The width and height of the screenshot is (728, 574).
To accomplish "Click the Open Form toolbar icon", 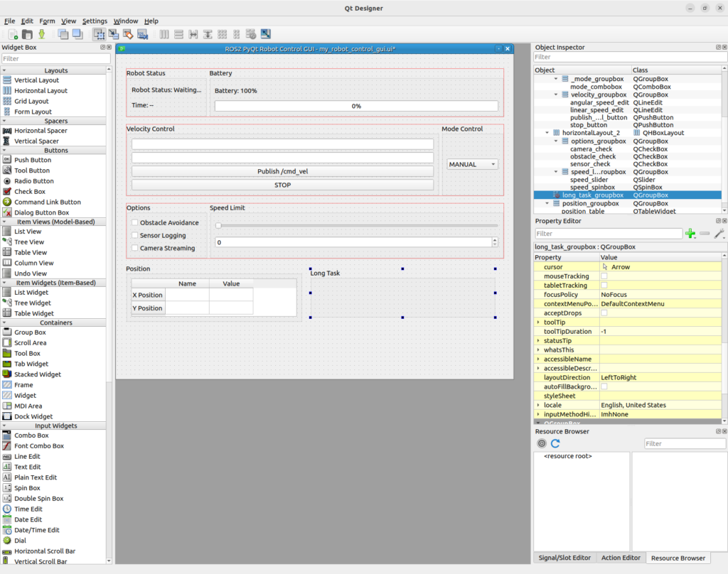I will [28, 34].
